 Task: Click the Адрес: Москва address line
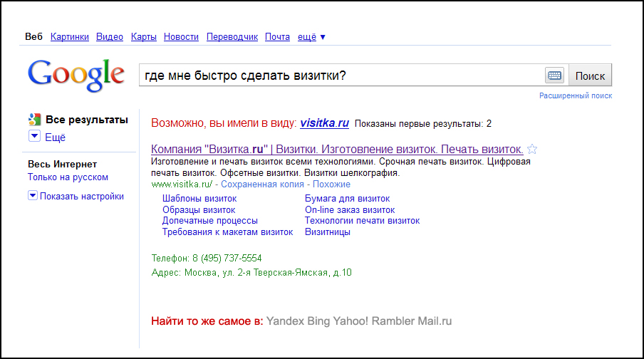point(251,272)
